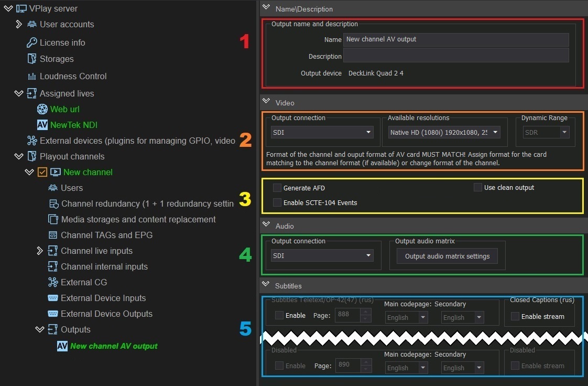Click the output Name input field
The height and width of the screenshot is (386, 588).
coord(456,39)
